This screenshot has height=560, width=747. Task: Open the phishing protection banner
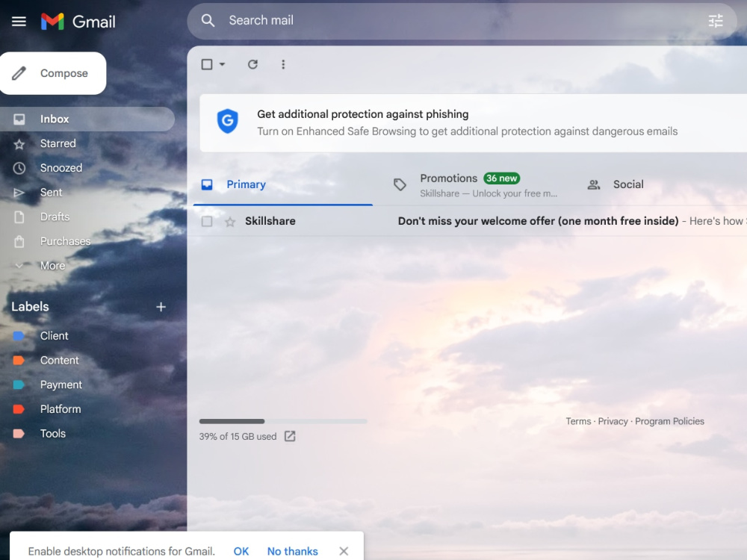pyautogui.click(x=473, y=123)
